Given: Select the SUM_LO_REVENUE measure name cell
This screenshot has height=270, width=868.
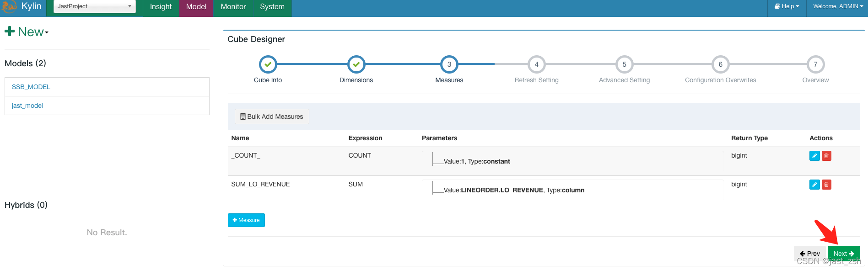Looking at the screenshot, I should coord(260,184).
